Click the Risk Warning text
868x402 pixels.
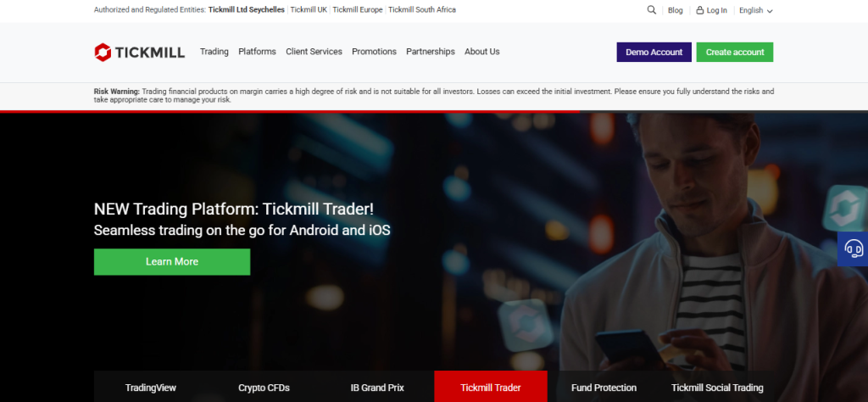click(x=434, y=96)
